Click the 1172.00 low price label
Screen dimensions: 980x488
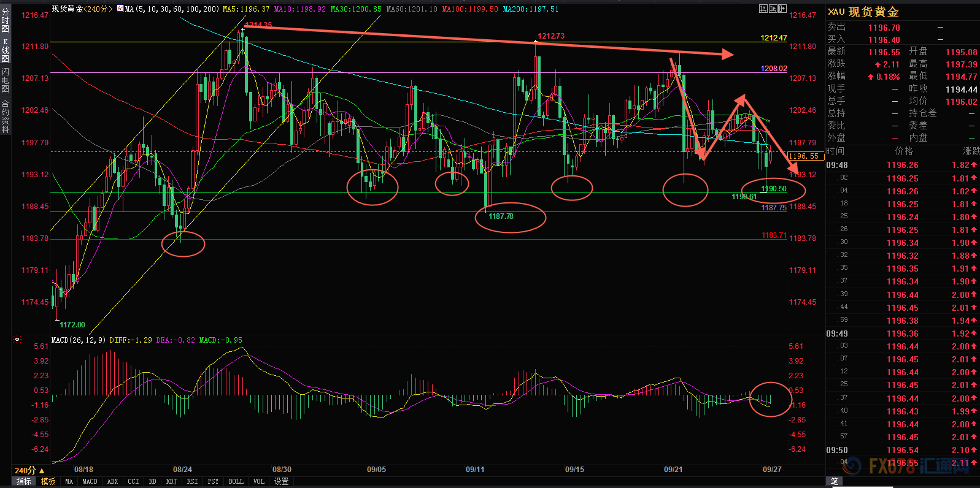[x=72, y=325]
